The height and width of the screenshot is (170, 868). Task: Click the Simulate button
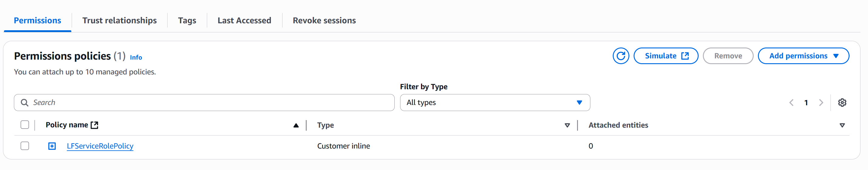(x=666, y=56)
